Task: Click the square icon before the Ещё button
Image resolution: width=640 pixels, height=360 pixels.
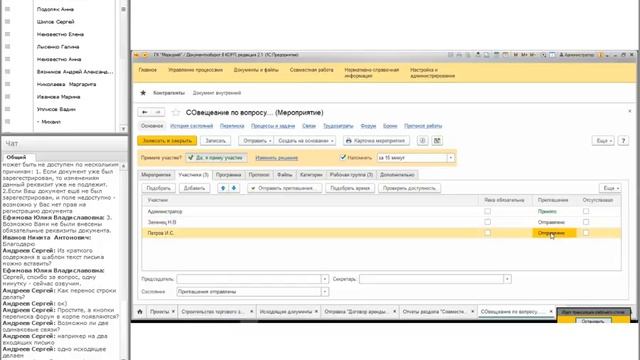Action: tap(437, 141)
